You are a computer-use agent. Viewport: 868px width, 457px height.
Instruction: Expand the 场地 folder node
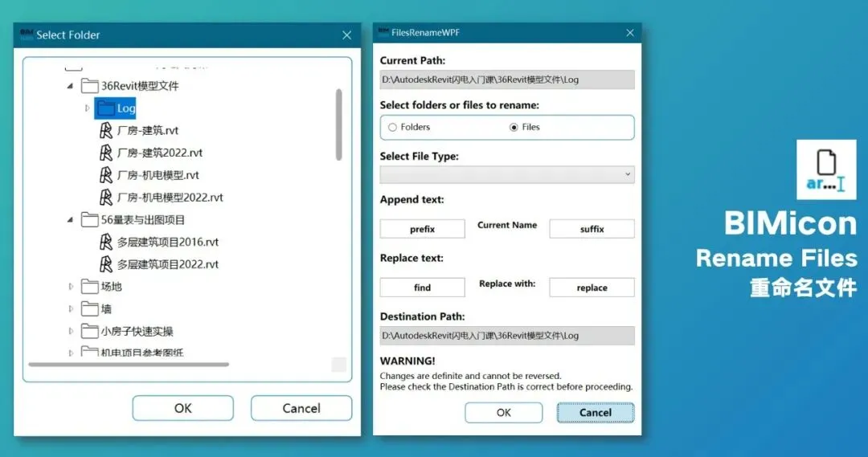coord(71,287)
